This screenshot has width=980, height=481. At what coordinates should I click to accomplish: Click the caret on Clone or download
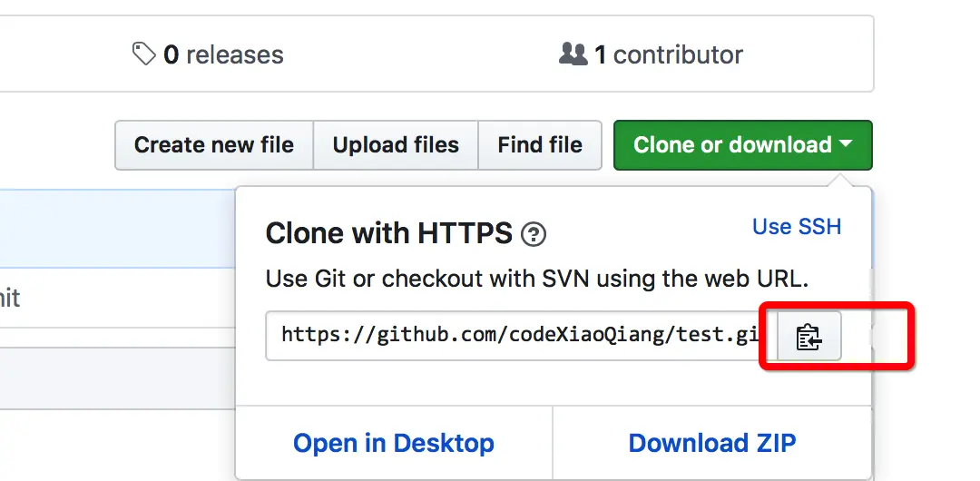846,144
